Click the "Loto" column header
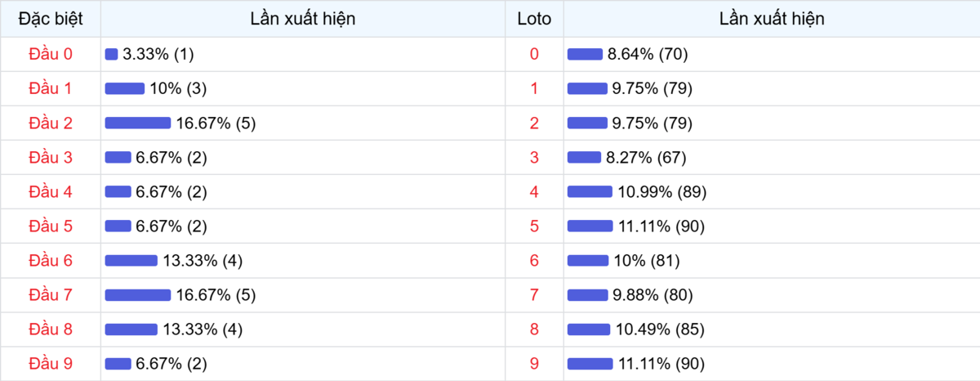The height and width of the screenshot is (381, 980). point(534,19)
